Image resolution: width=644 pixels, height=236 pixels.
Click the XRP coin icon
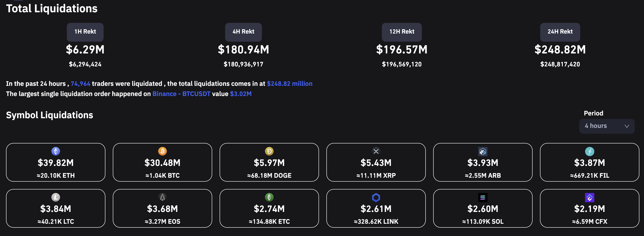click(x=376, y=151)
